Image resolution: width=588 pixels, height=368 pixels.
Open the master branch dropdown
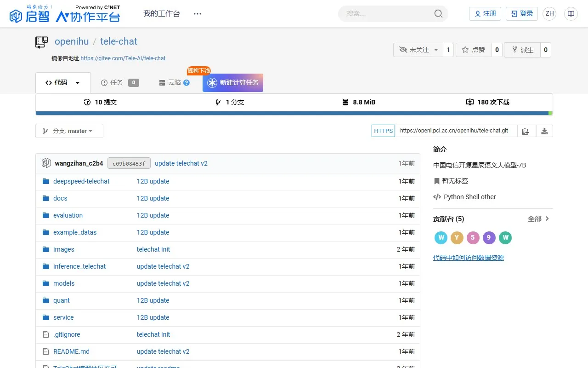click(x=69, y=131)
